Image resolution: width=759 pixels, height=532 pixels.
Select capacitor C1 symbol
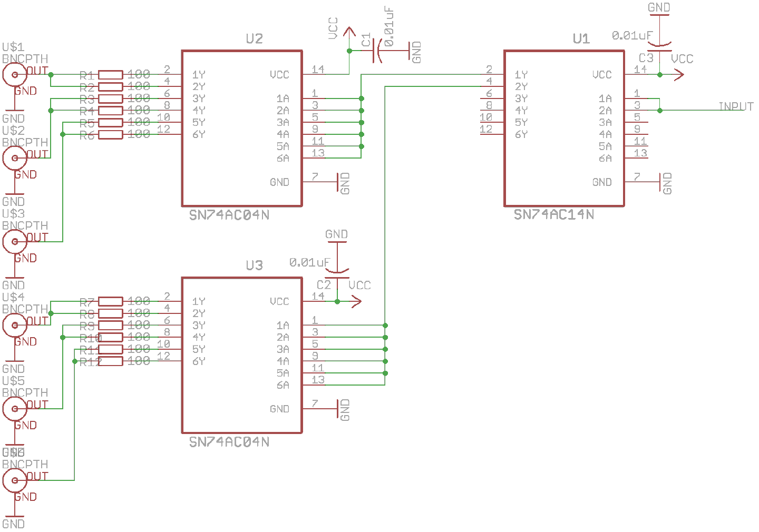377,51
